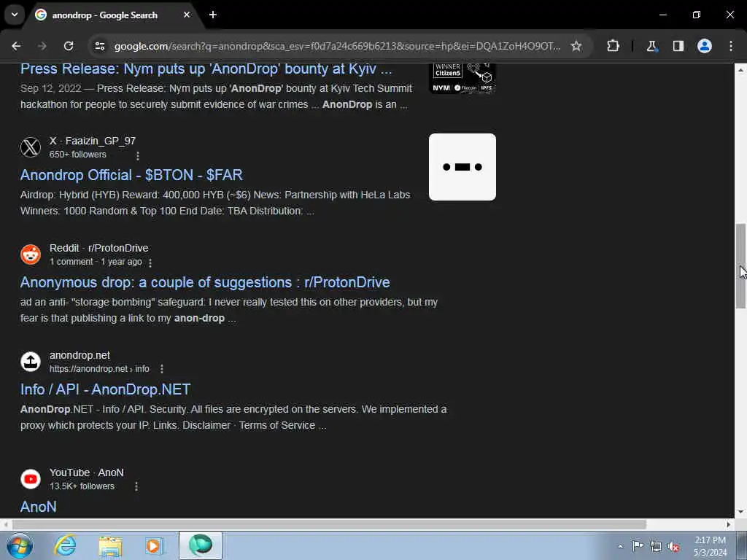The image size is (747, 560).
Task: Show hidden system tray icons
Action: (x=620, y=546)
